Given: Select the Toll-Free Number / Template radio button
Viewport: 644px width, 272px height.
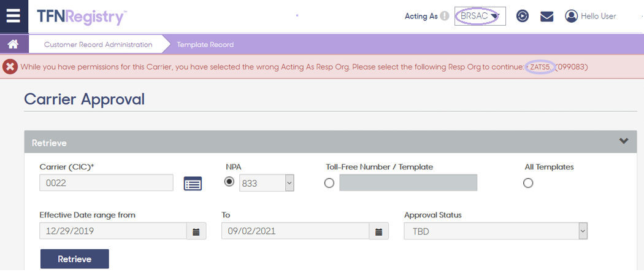Looking at the screenshot, I should coord(329,183).
